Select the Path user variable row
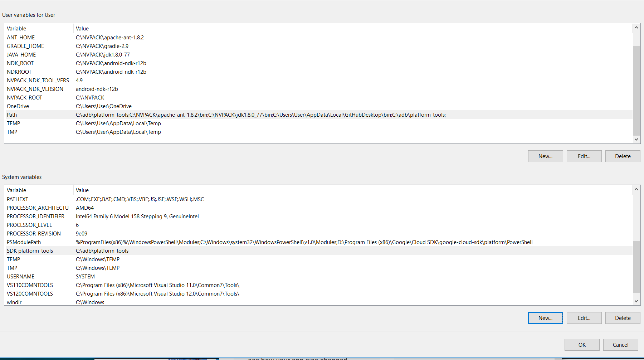644x360 pixels. coord(143,115)
